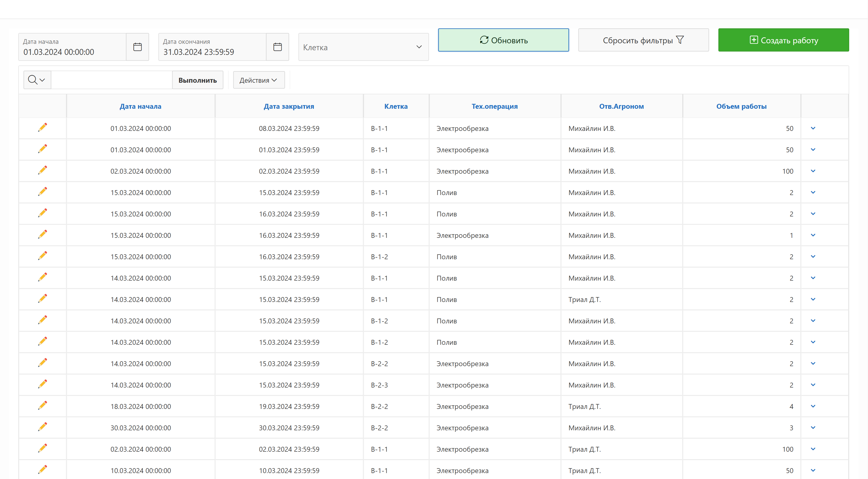The height and width of the screenshot is (479, 868).
Task: Click pencil icon for 10.03.2024 row
Action: (43, 470)
